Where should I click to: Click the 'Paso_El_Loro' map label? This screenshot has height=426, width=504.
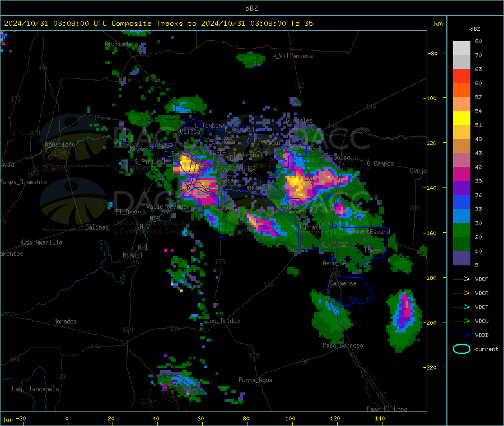(x=387, y=409)
